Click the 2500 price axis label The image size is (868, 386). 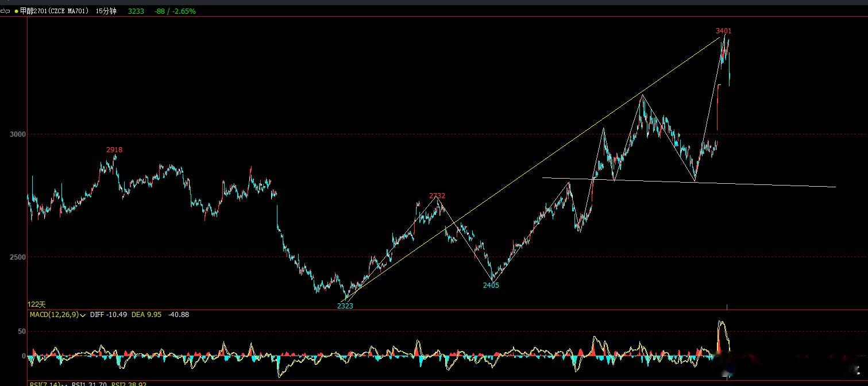17,257
